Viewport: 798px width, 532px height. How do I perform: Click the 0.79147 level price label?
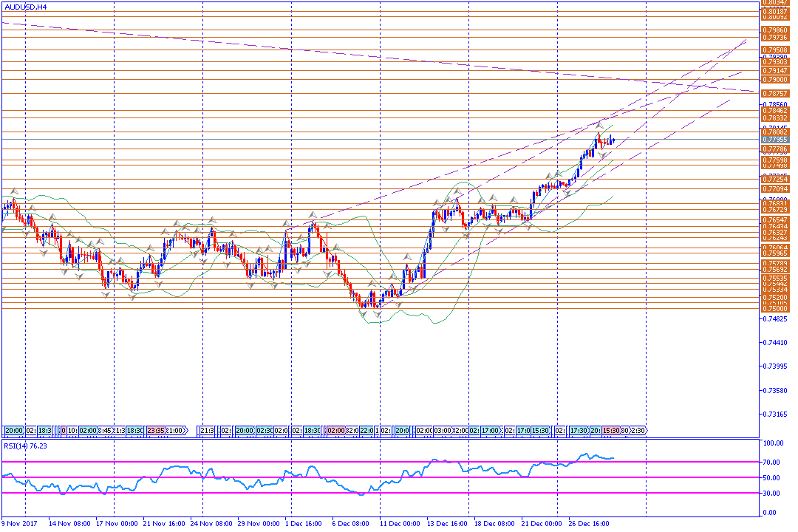pos(774,71)
